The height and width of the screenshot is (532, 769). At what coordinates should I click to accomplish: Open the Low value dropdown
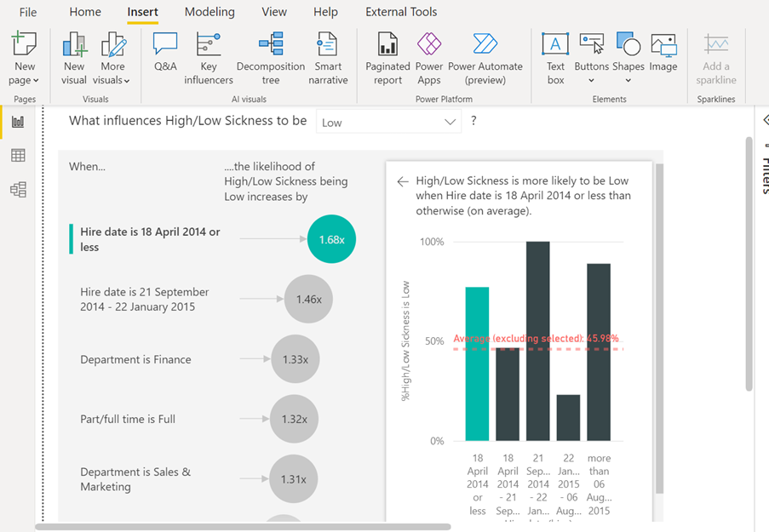388,122
